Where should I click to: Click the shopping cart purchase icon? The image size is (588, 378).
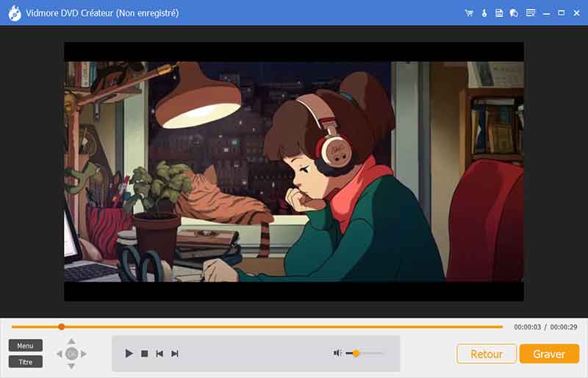click(x=470, y=13)
